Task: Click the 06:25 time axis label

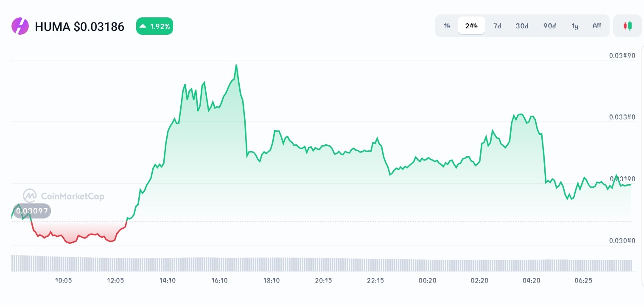Action: (x=583, y=280)
